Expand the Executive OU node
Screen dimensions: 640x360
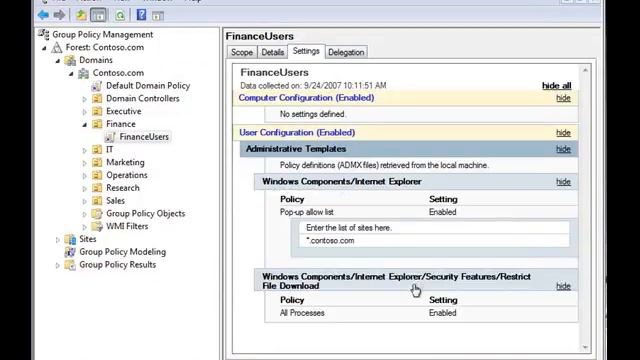84,111
